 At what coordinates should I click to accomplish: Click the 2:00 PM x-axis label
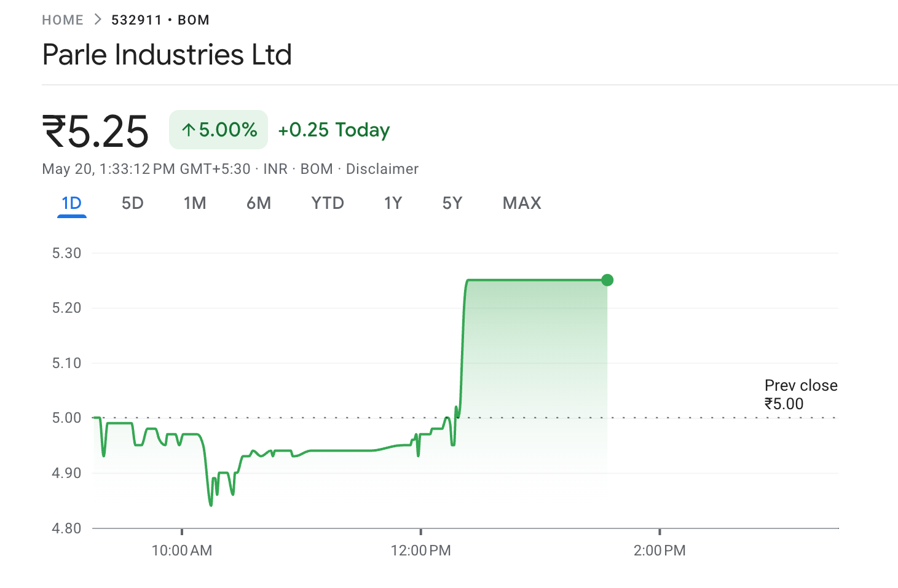[660, 551]
